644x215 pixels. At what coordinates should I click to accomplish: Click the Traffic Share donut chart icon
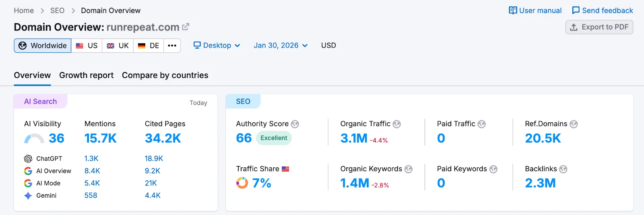click(242, 183)
